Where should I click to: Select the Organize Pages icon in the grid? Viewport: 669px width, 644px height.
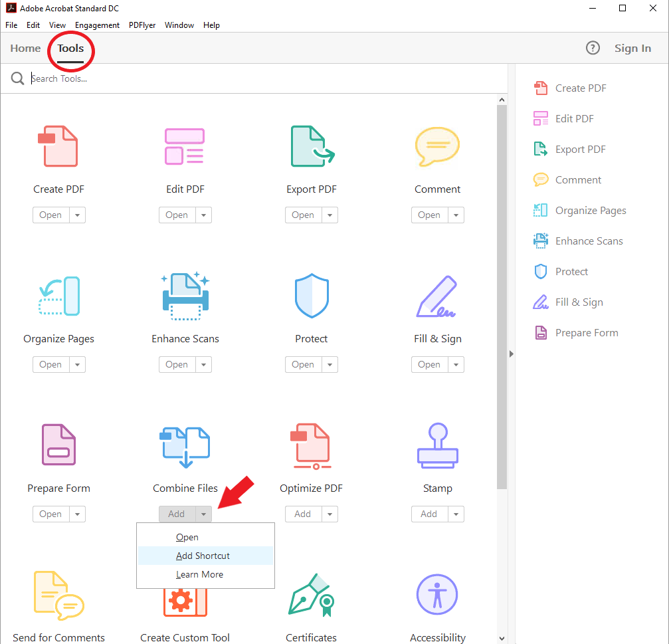(59, 296)
